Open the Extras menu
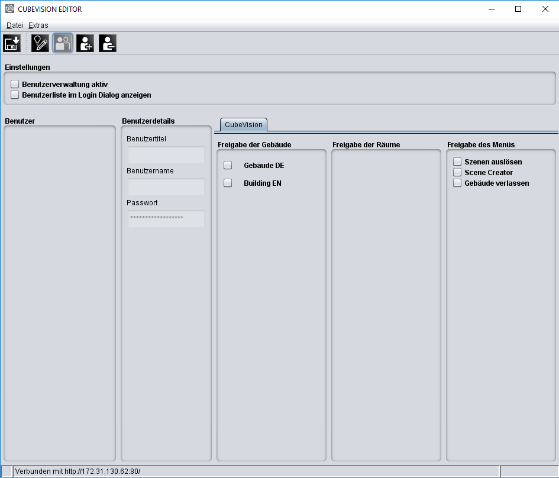 coord(38,25)
